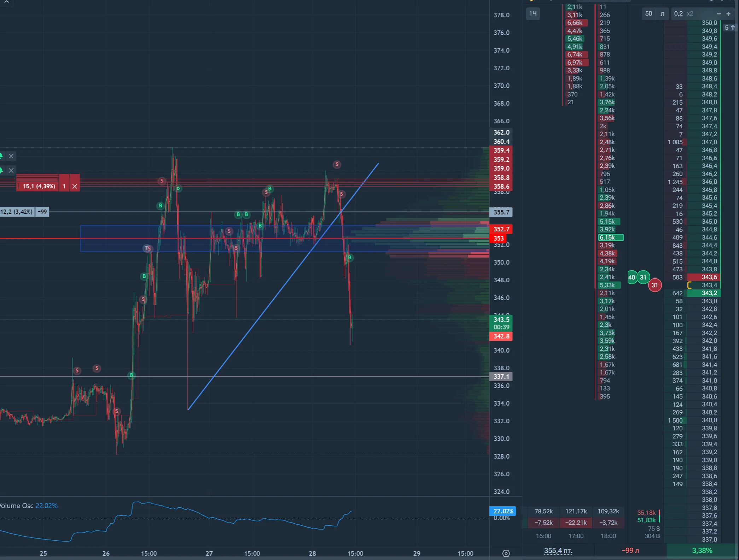Cancel the red 15,1 (4,39%) order
Image resolution: width=739 pixels, height=560 pixels.
coord(75,186)
